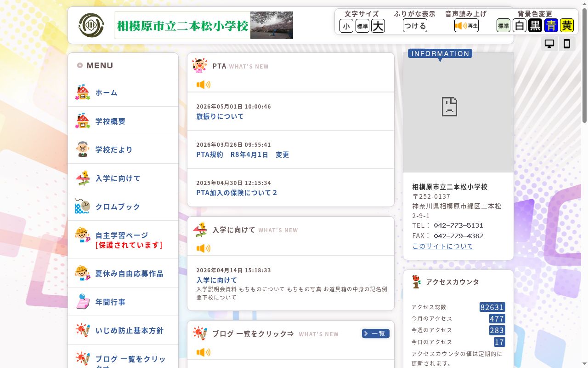Set font size to 標準
The height and width of the screenshot is (368, 588).
362,26
